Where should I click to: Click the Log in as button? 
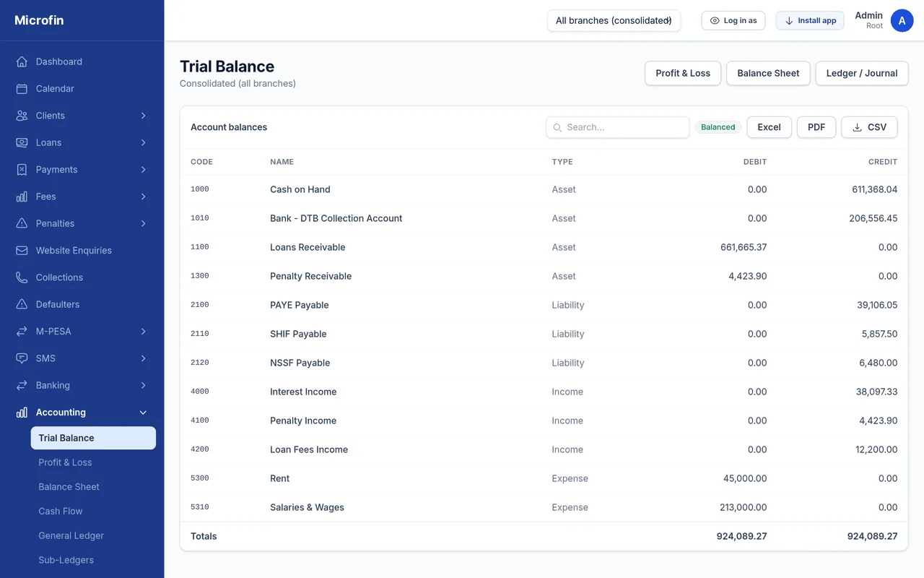coord(733,21)
